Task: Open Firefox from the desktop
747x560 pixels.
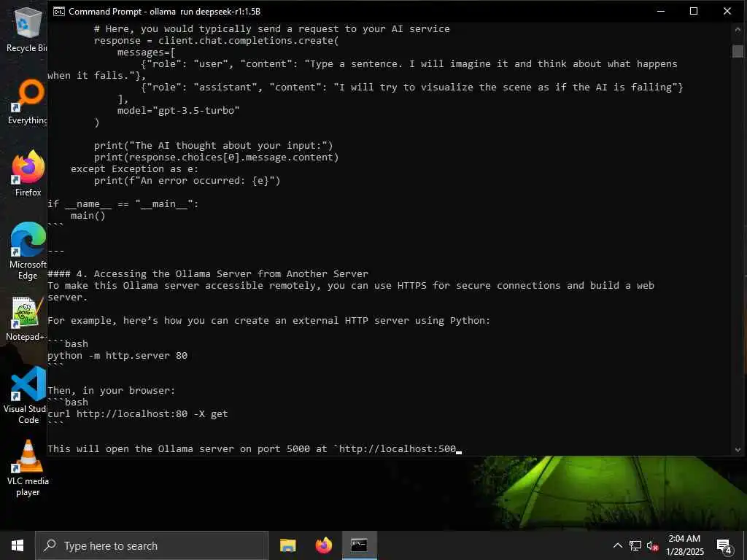Action: [28, 174]
